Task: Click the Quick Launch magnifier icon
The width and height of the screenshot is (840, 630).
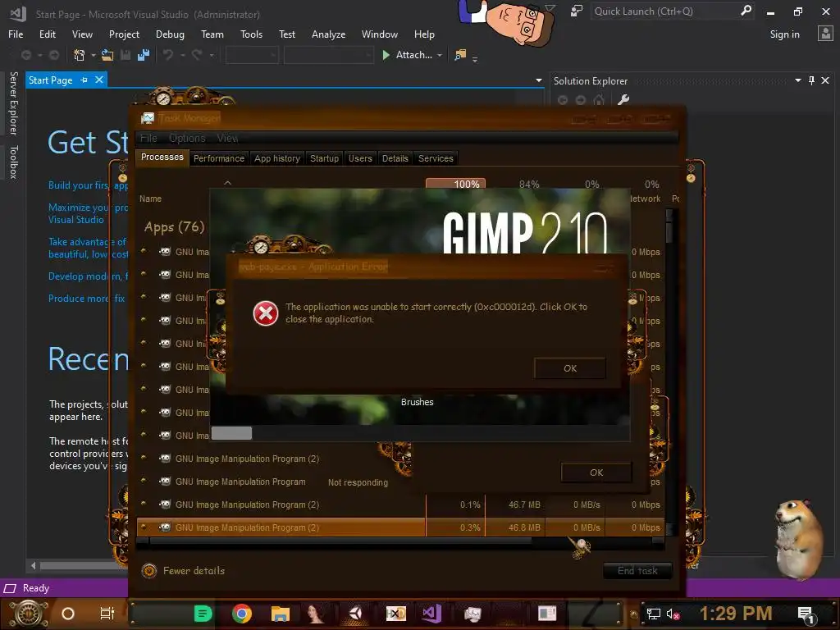Action: tap(746, 11)
